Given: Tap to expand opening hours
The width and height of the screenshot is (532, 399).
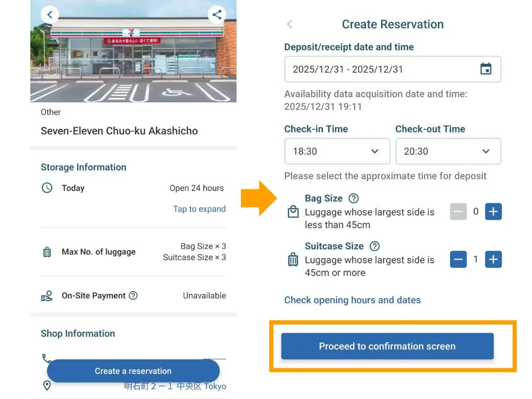Looking at the screenshot, I should tap(199, 209).
